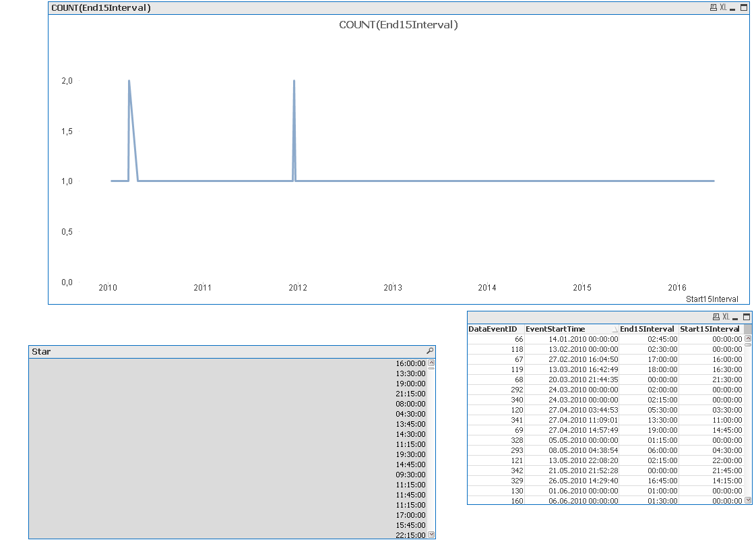Click EventStartTime 08.05.2010 04:38:54 cell
This screenshot has width=756, height=544.
click(x=572, y=451)
